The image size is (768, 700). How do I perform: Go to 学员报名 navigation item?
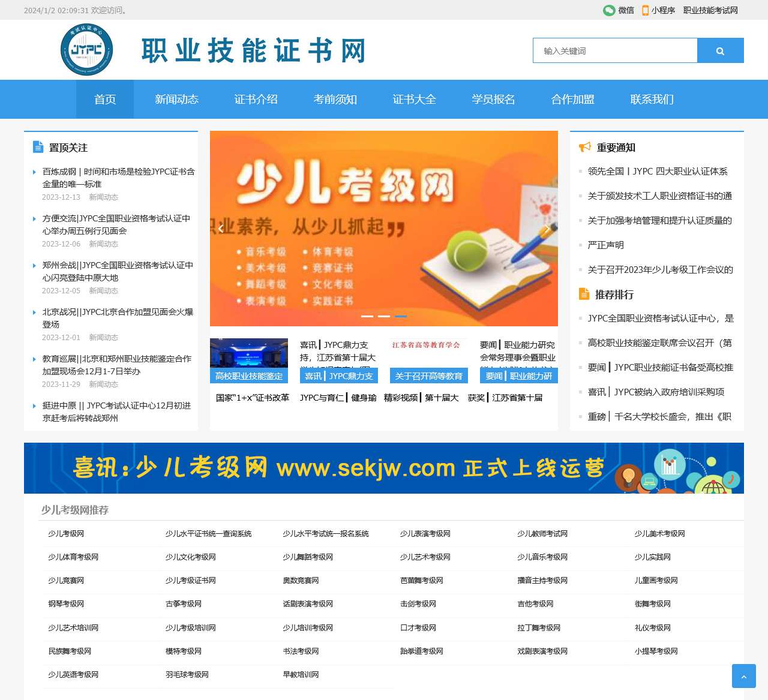[493, 100]
